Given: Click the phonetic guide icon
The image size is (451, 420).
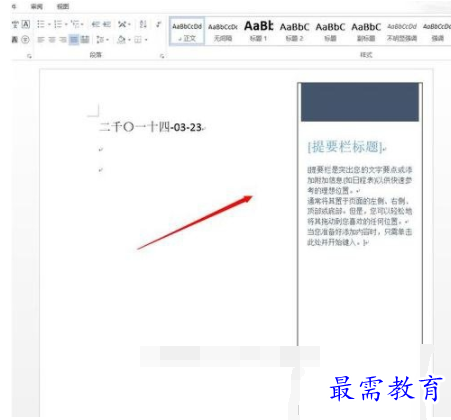Looking at the screenshot, I should click(x=15, y=24).
